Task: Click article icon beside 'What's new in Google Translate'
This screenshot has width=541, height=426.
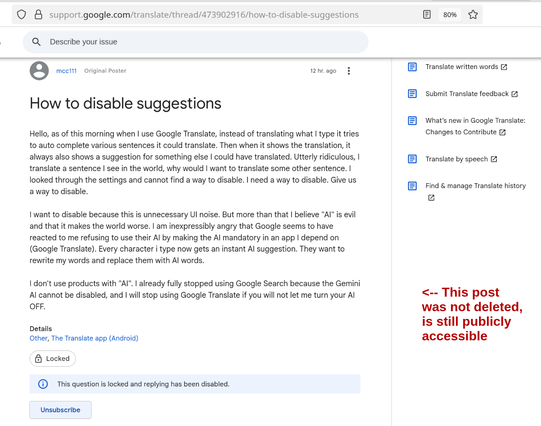Action: (x=412, y=120)
